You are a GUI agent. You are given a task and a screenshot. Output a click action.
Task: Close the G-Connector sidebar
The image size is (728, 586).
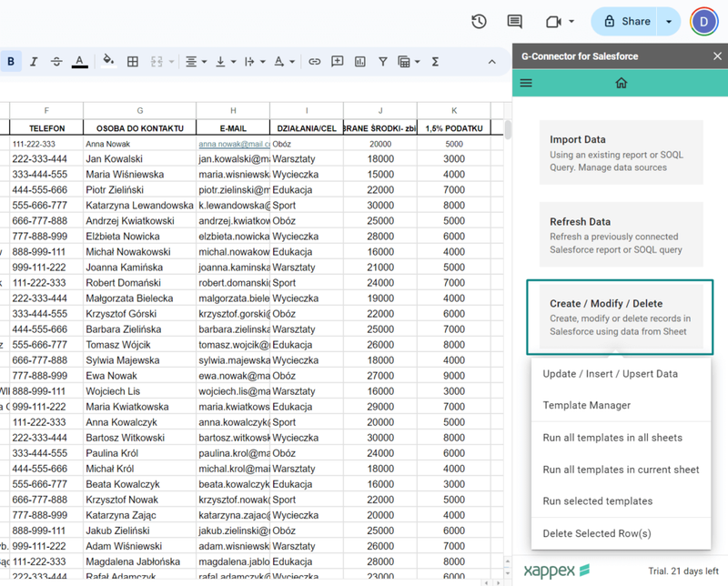pos(717,56)
